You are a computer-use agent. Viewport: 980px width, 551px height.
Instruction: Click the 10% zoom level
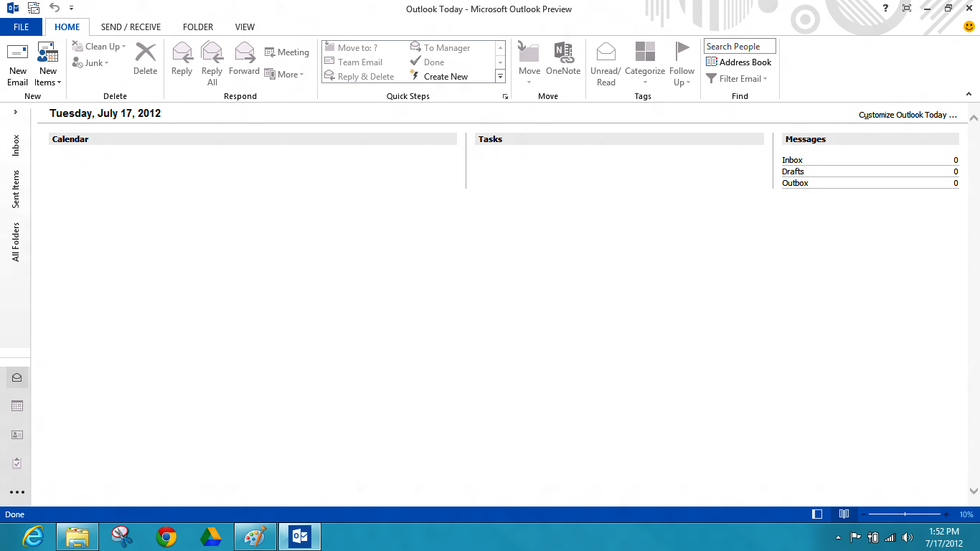coord(966,514)
